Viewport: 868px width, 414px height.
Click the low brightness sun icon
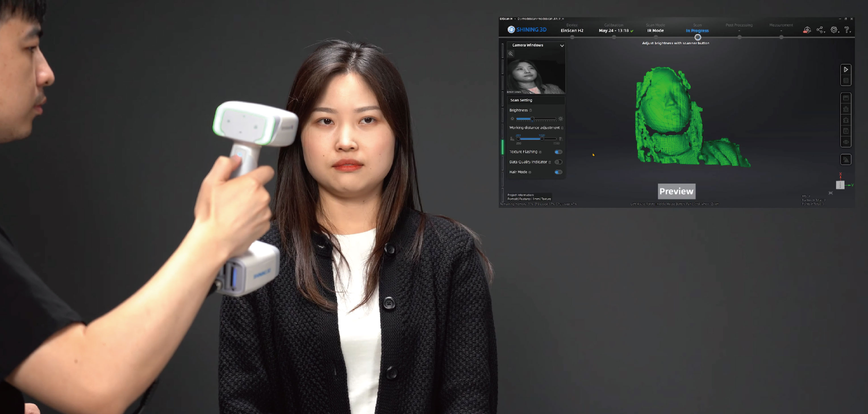pyautogui.click(x=512, y=119)
